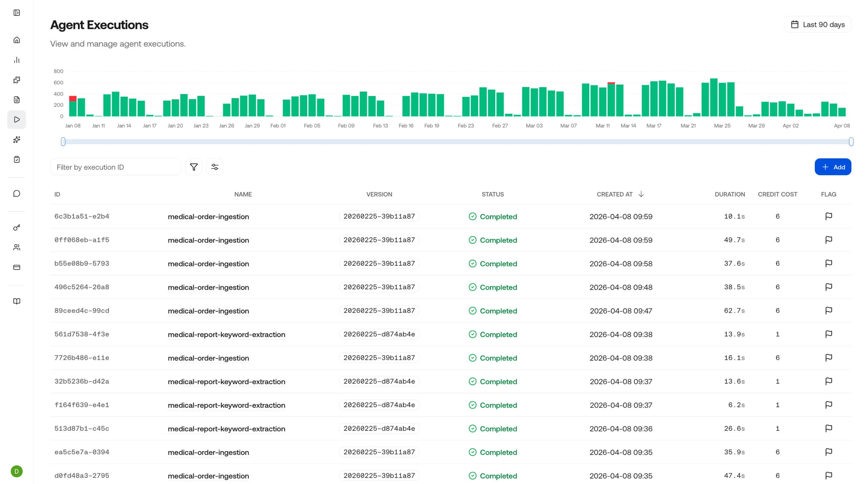Open the document file icon in sidebar

(x=17, y=100)
